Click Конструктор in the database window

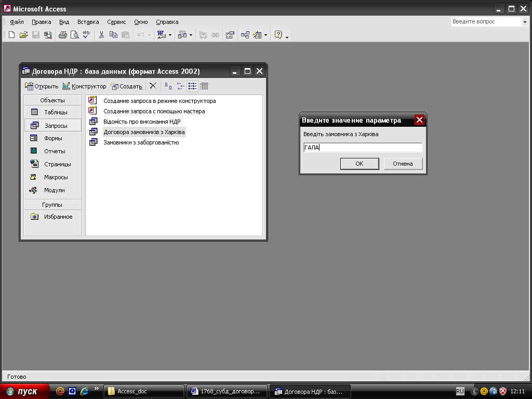85,86
